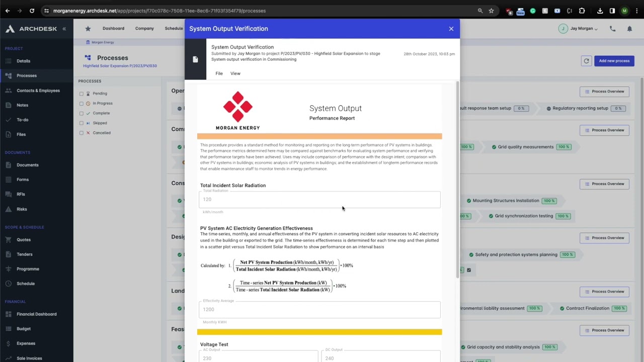
Task: Open Risks in the sidebar
Action: coord(22,209)
